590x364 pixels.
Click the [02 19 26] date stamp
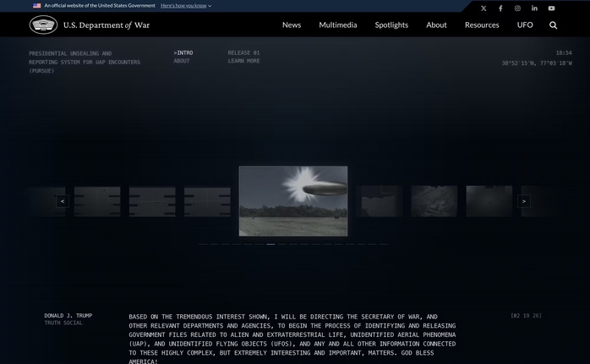click(x=526, y=316)
